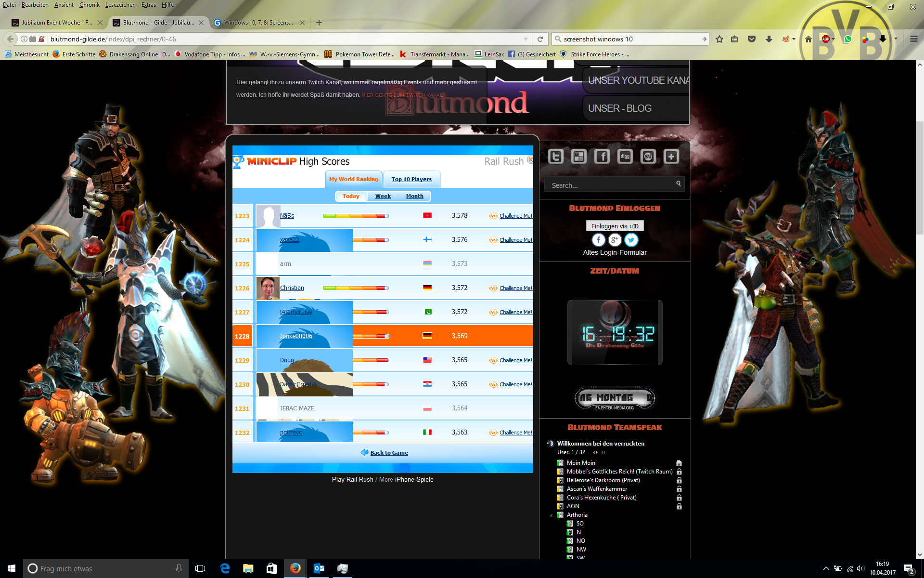Click the browser URL address field

284,39
